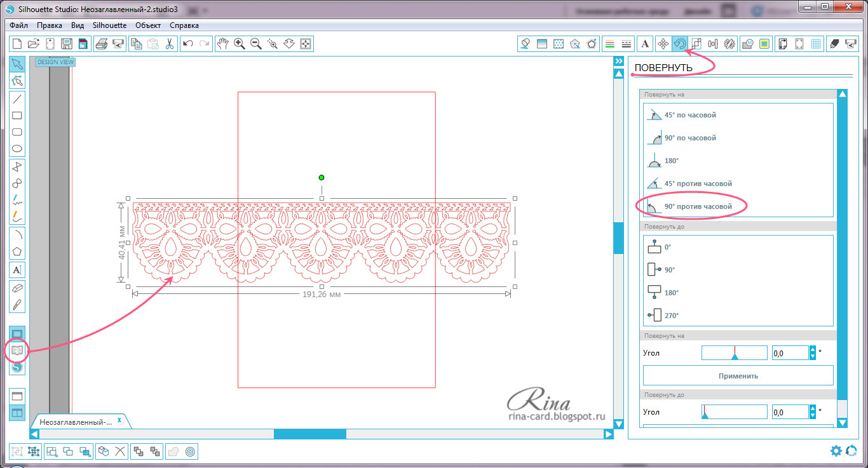The height and width of the screenshot is (468, 868).
Task: Open the Grid settings icon
Action: click(x=817, y=44)
